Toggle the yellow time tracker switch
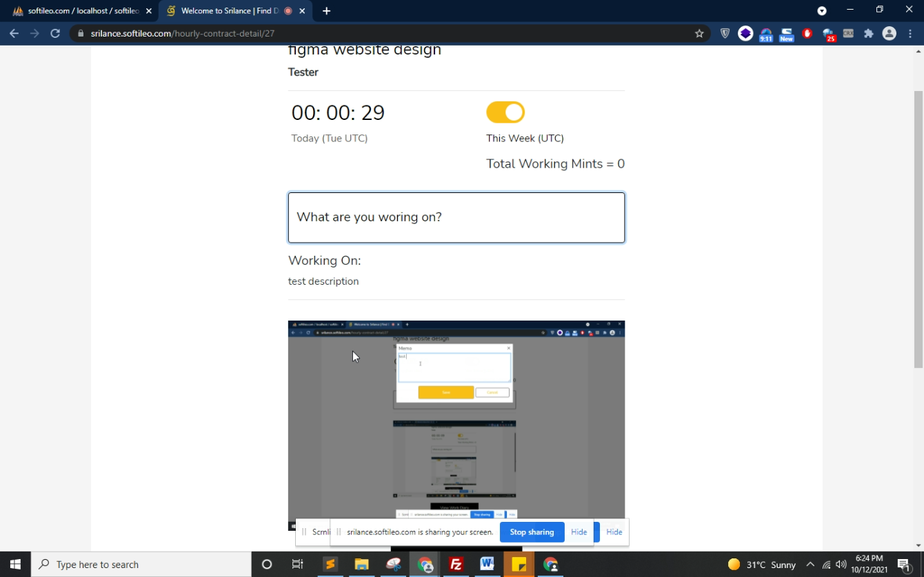This screenshot has width=924, height=577. click(505, 112)
